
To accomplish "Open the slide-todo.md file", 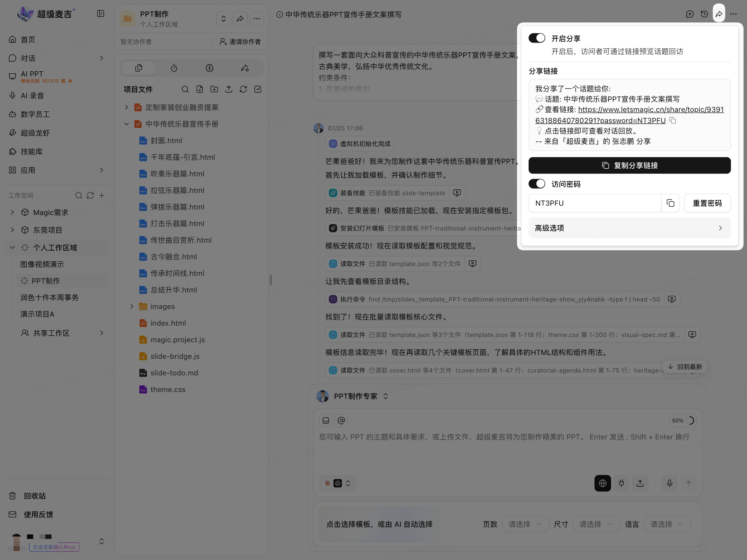I will [174, 373].
